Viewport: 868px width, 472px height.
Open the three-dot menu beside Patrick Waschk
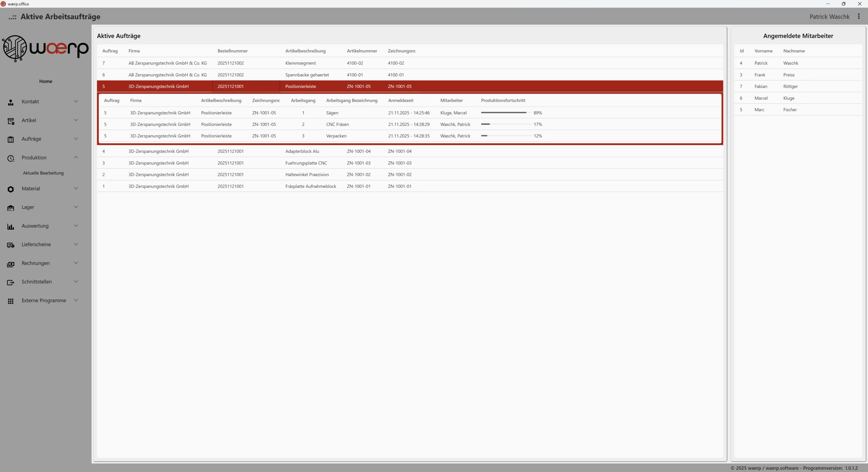pos(859,16)
